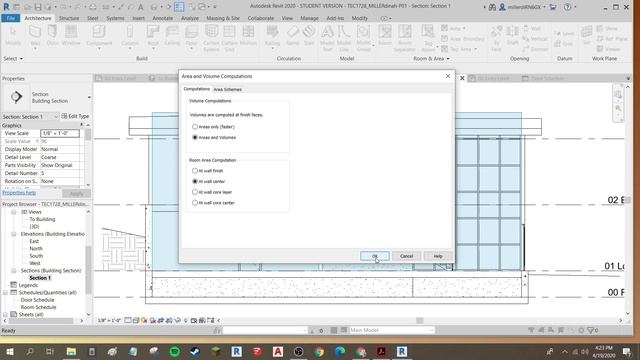Open the Room Schedule in browser
The width and height of the screenshot is (640, 360).
coord(38,307)
